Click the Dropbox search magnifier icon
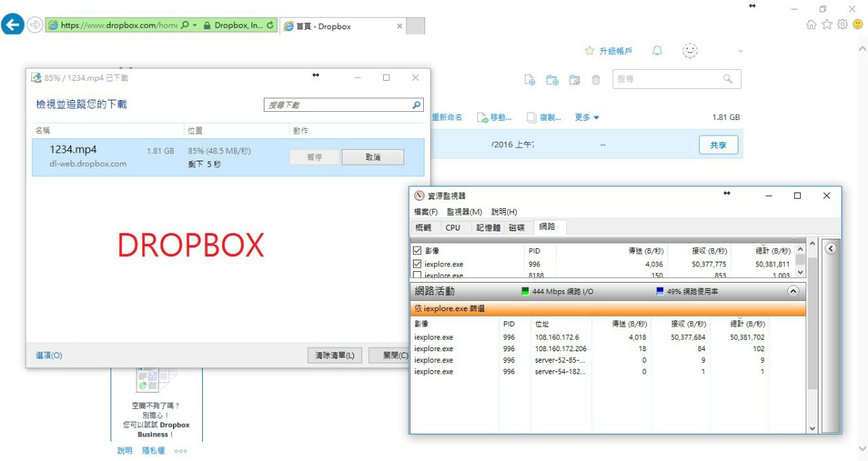The image size is (868, 461). coord(728,79)
